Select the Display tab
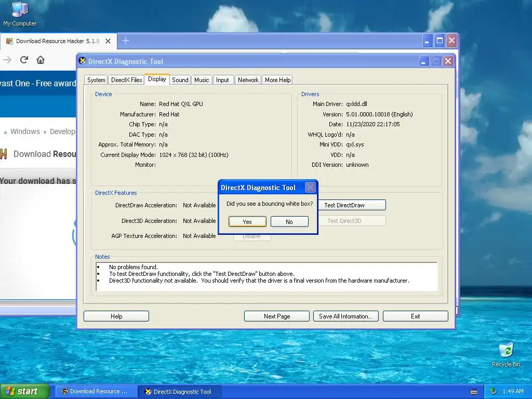This screenshot has width=532, height=399. click(x=157, y=79)
